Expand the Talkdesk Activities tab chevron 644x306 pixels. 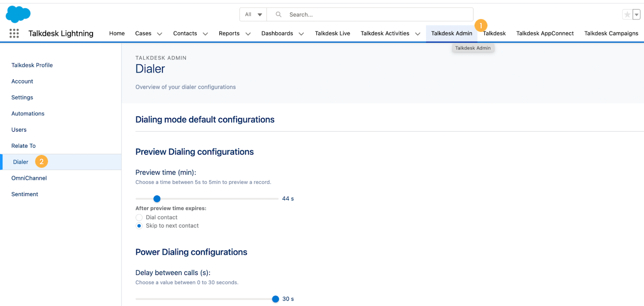click(x=418, y=34)
